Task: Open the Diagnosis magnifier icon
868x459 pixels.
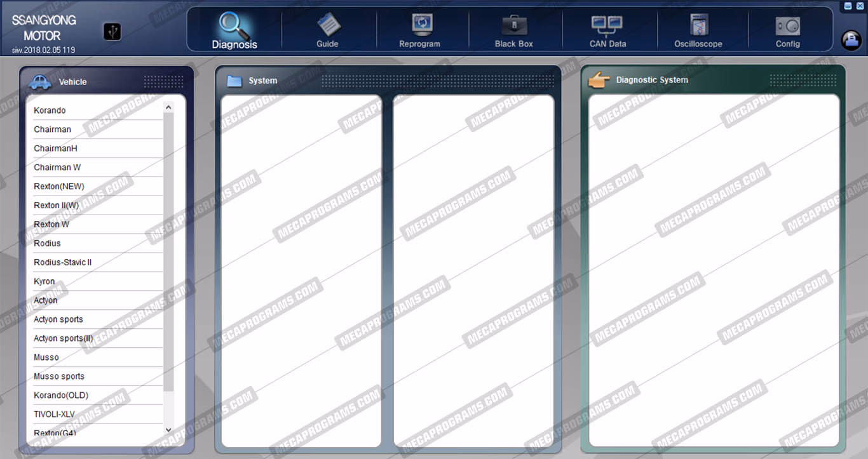Action: [x=233, y=25]
